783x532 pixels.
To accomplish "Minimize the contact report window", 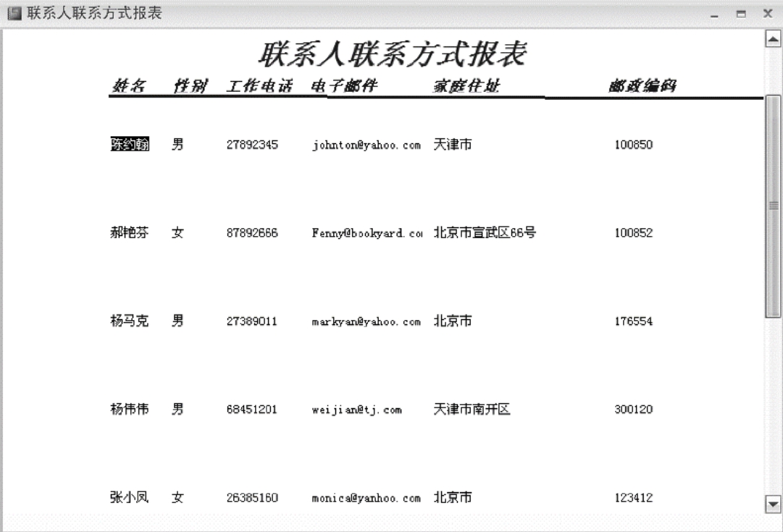I will [715, 14].
